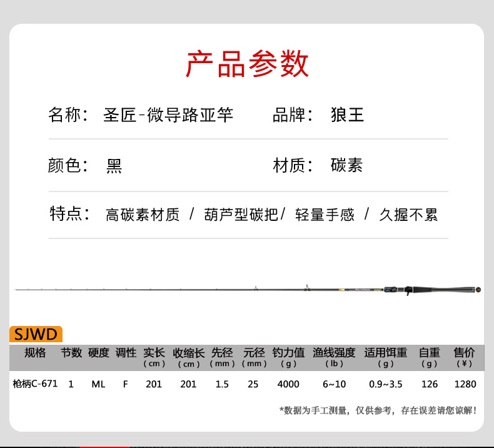Select the feature 轻量手感
The image size is (494, 448).
(325, 215)
